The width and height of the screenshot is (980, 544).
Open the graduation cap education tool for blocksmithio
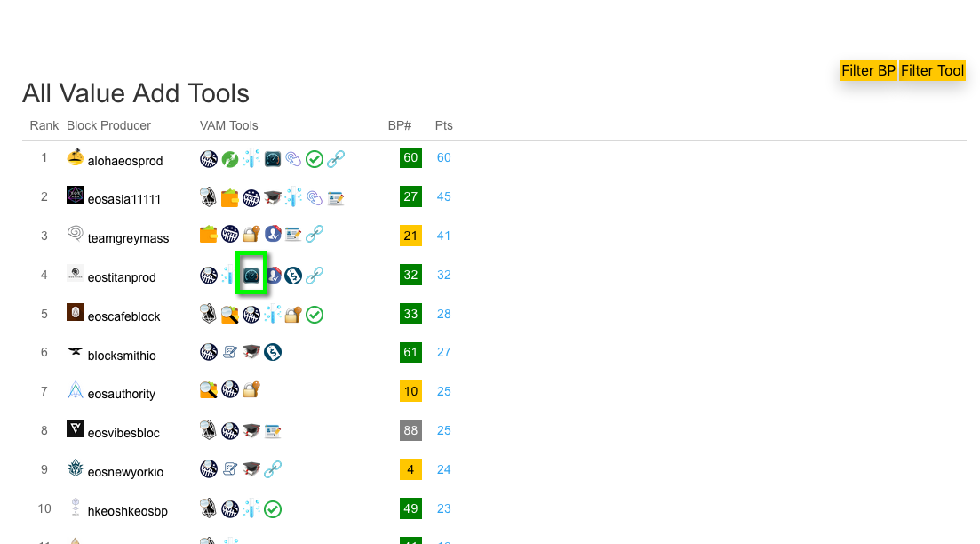251,351
